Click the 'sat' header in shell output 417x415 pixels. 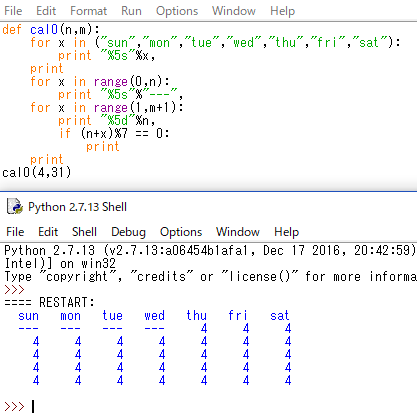click(x=279, y=315)
